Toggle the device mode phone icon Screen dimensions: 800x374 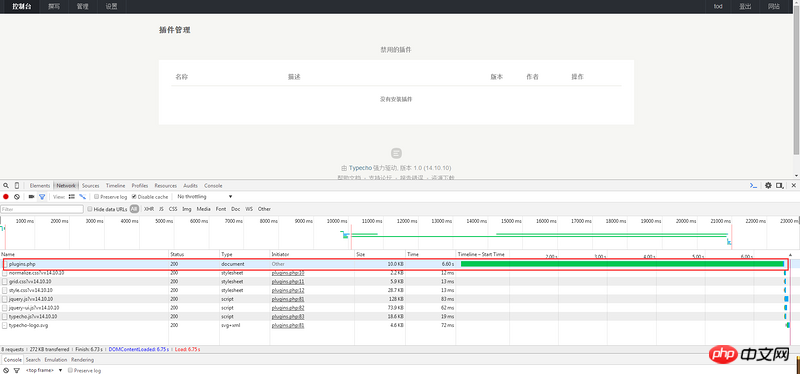click(x=17, y=186)
